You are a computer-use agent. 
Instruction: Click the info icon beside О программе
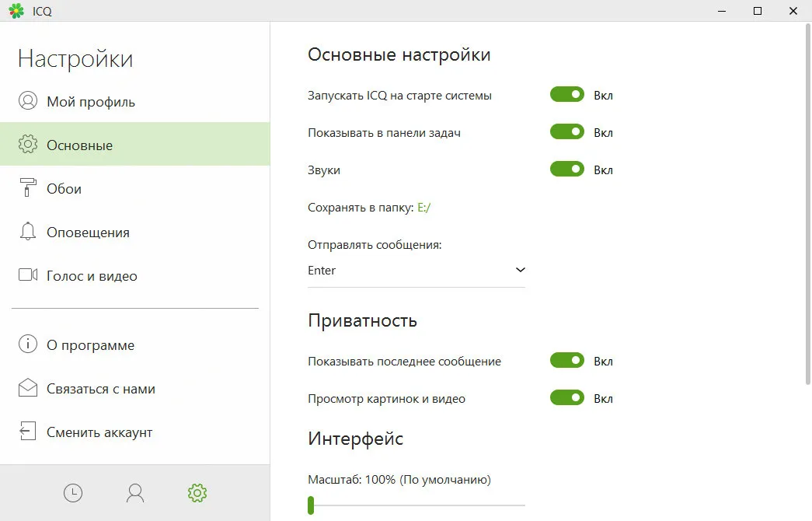pos(28,344)
